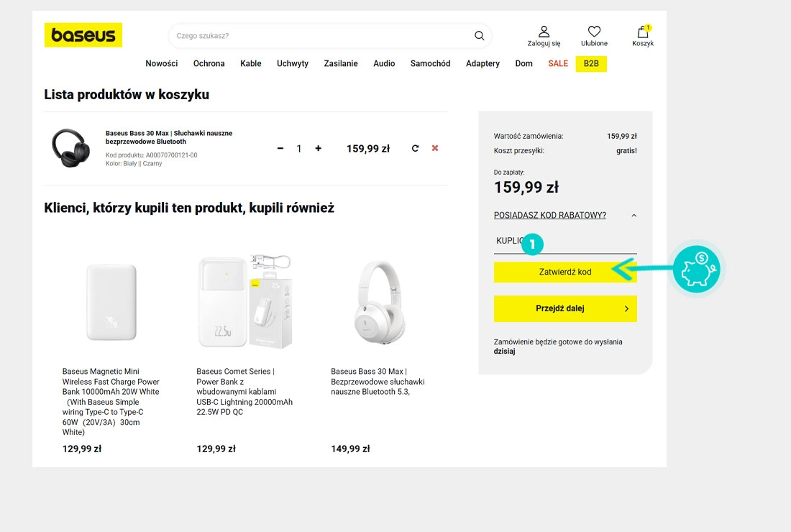Viewport: 791px width, 532px height.
Task: Collapse the discount code section chevron
Action: pyautogui.click(x=634, y=216)
